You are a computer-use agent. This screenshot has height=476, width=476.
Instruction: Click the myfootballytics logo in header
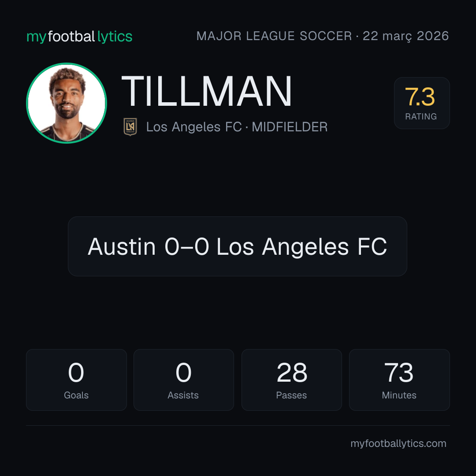(79, 37)
